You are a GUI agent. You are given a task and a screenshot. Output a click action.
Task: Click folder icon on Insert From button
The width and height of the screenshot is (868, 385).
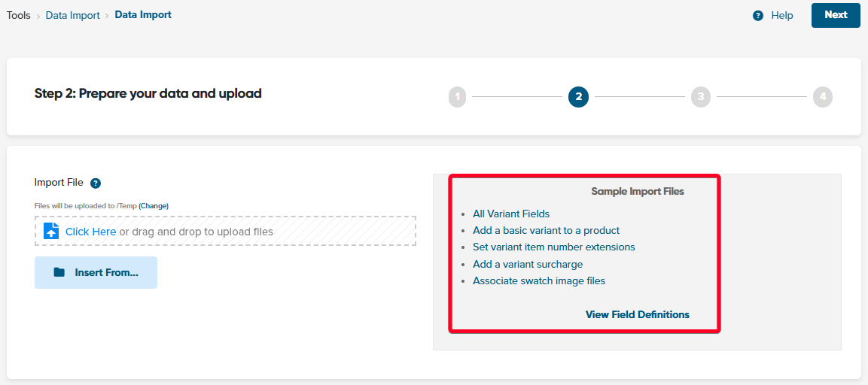[x=59, y=272]
